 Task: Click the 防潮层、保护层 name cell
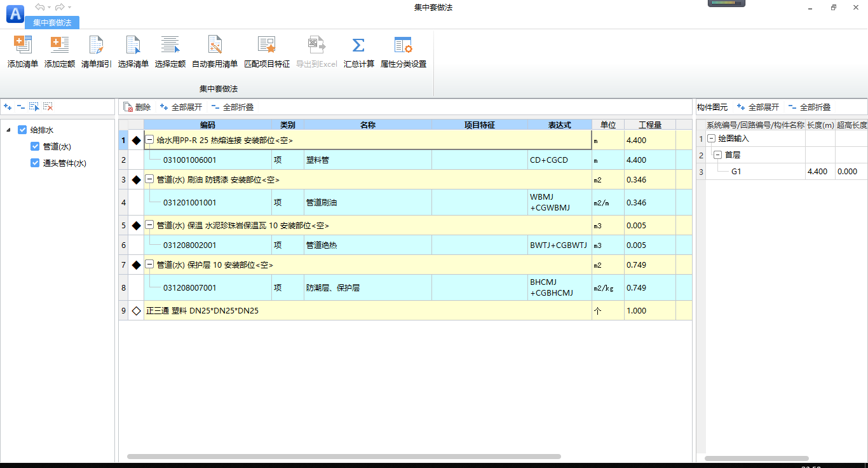click(368, 288)
